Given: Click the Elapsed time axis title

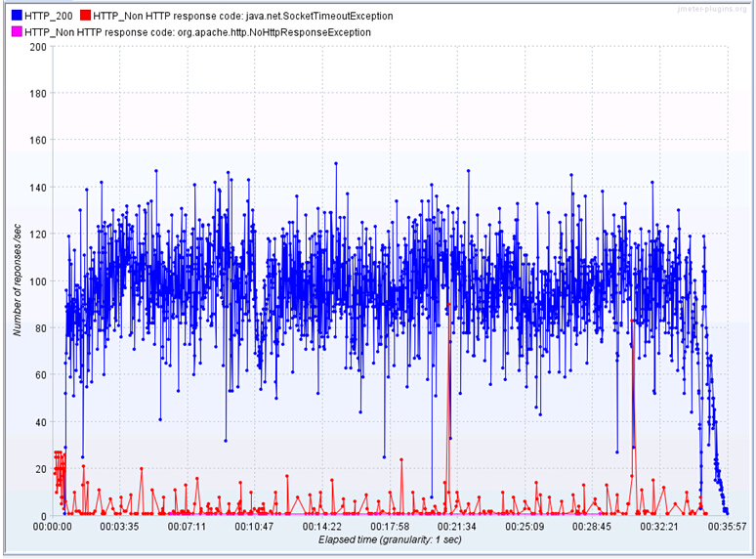Looking at the screenshot, I should [390, 539].
